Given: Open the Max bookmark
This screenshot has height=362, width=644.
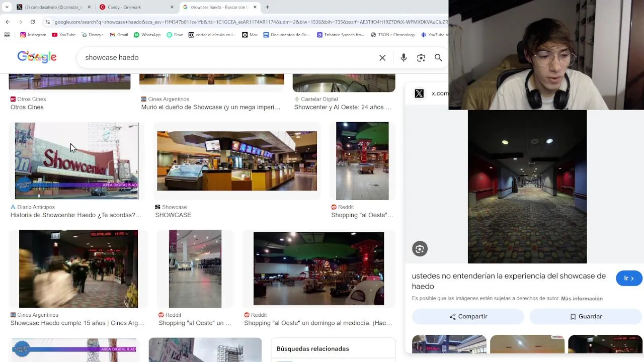Looking at the screenshot, I should tap(250, 35).
